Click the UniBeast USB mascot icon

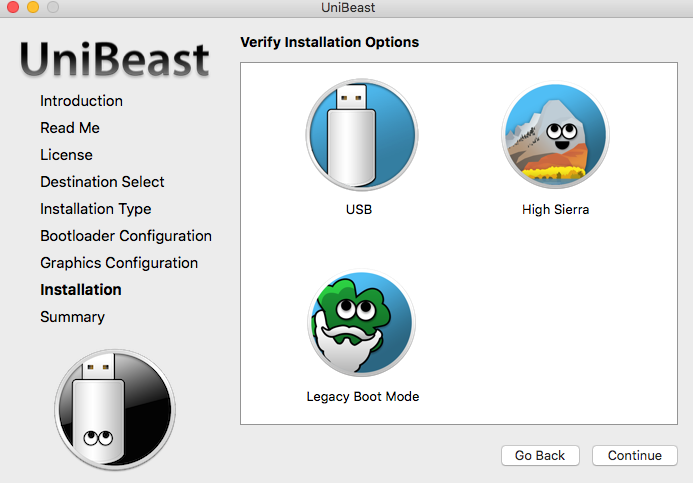(x=114, y=410)
